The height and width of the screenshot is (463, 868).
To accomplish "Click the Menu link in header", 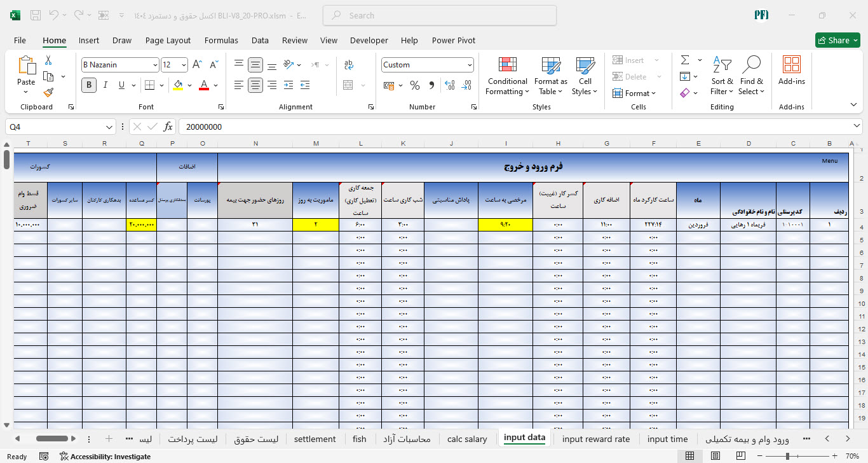I will (830, 161).
